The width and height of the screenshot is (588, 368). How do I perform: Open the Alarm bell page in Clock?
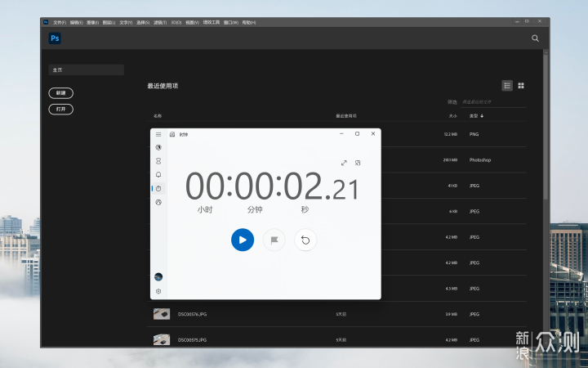pyautogui.click(x=158, y=175)
